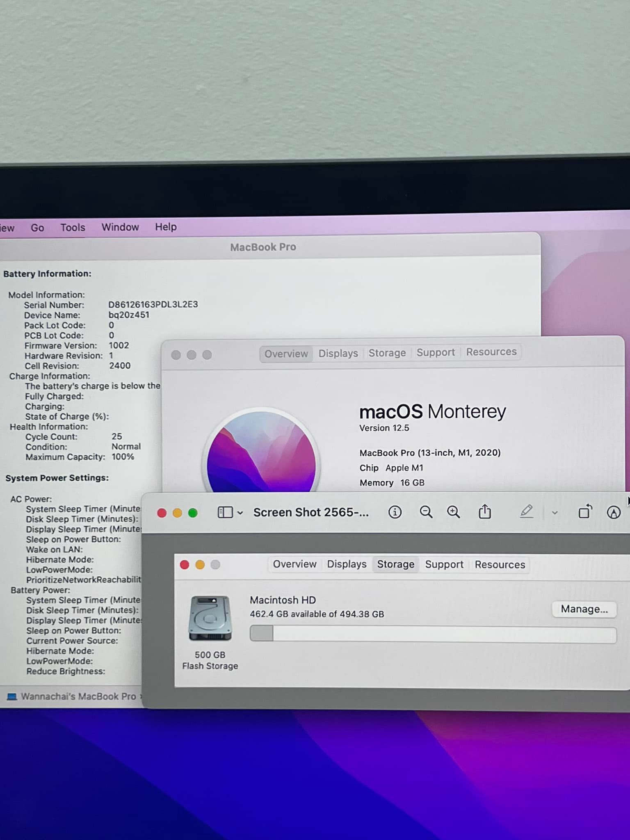This screenshot has width=630, height=840.
Task: Show the Markup toolbar icon
Action: pos(613,512)
